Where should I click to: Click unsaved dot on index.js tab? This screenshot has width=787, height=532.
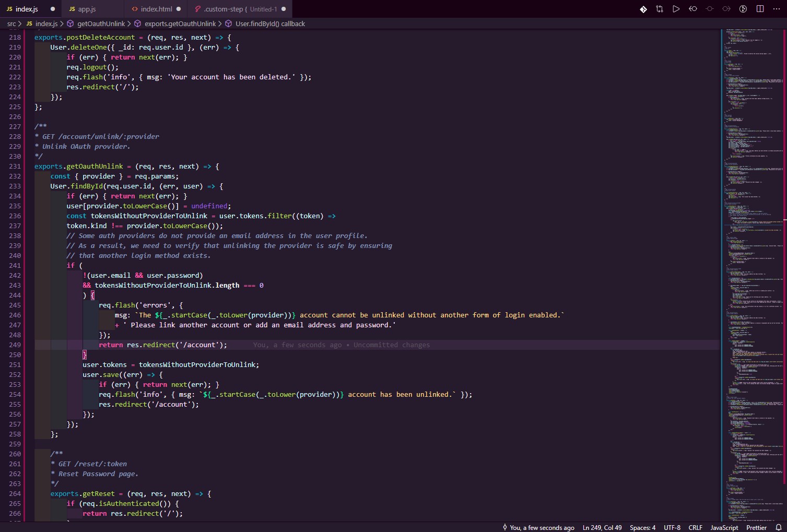(53, 9)
